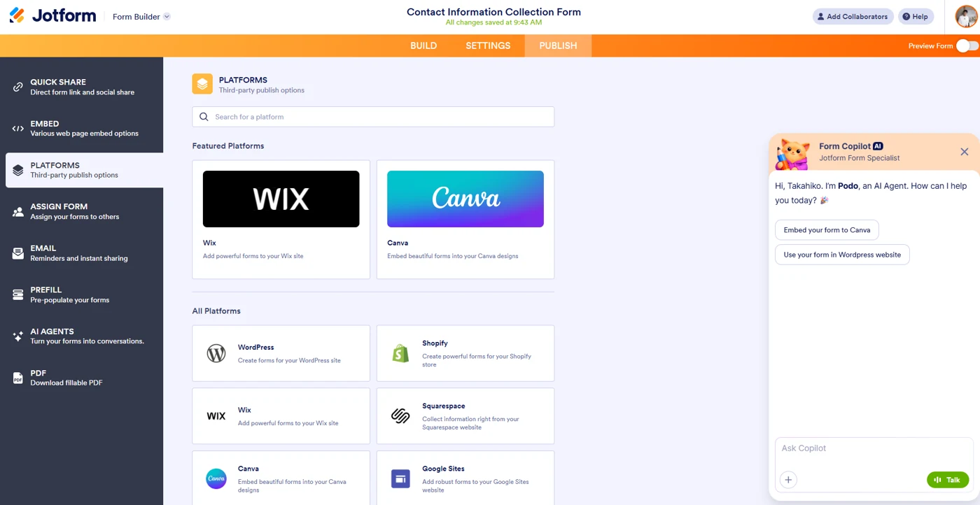Image resolution: width=980 pixels, height=505 pixels.
Task: Open Google Sites platform icon
Action: click(x=400, y=479)
